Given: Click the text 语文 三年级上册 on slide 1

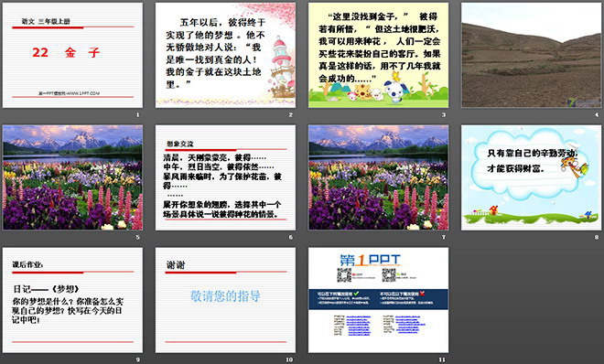Looking at the screenshot, I should (x=46, y=22).
